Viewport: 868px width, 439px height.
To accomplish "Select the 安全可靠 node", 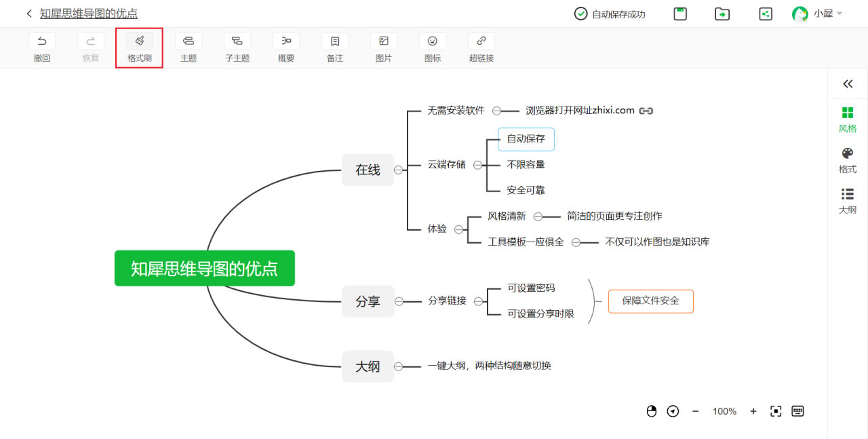I will [526, 190].
